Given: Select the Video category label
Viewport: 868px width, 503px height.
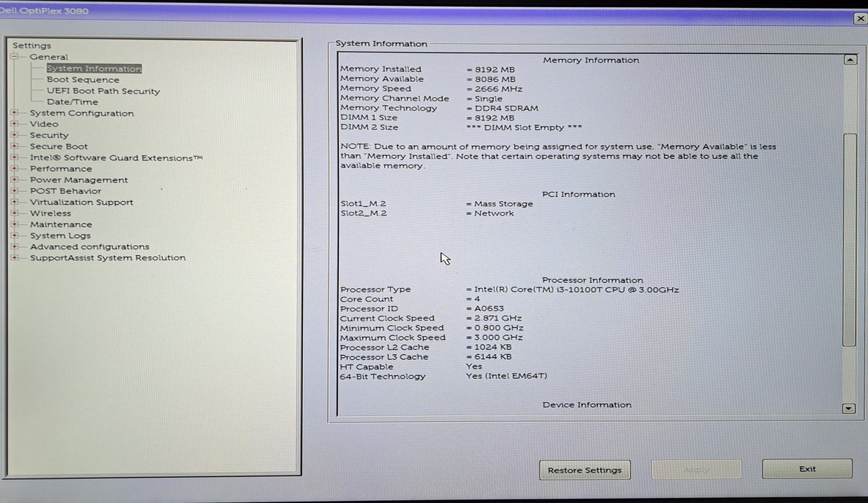Looking at the screenshot, I should coord(44,124).
